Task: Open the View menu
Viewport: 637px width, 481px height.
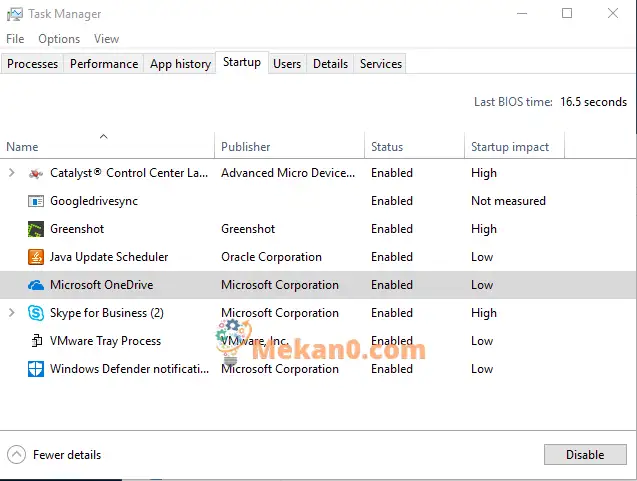Action: pyautogui.click(x=106, y=39)
